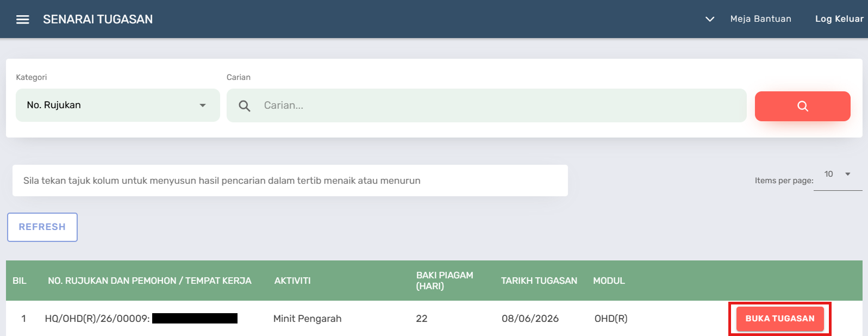
Task: Click the date 08/06/2026 cell
Action: tap(530, 319)
